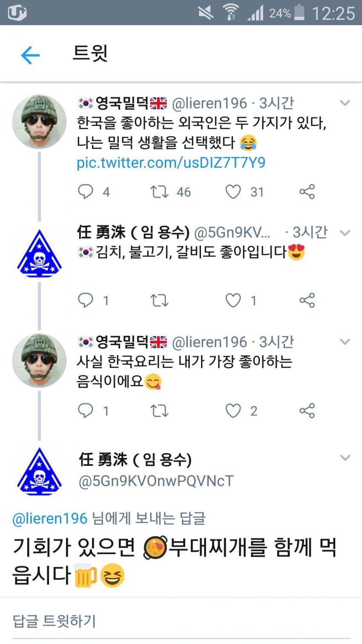This screenshot has width=362, height=644.
Task: Like the 한국요리 tweet with 2 likes
Action: click(233, 411)
